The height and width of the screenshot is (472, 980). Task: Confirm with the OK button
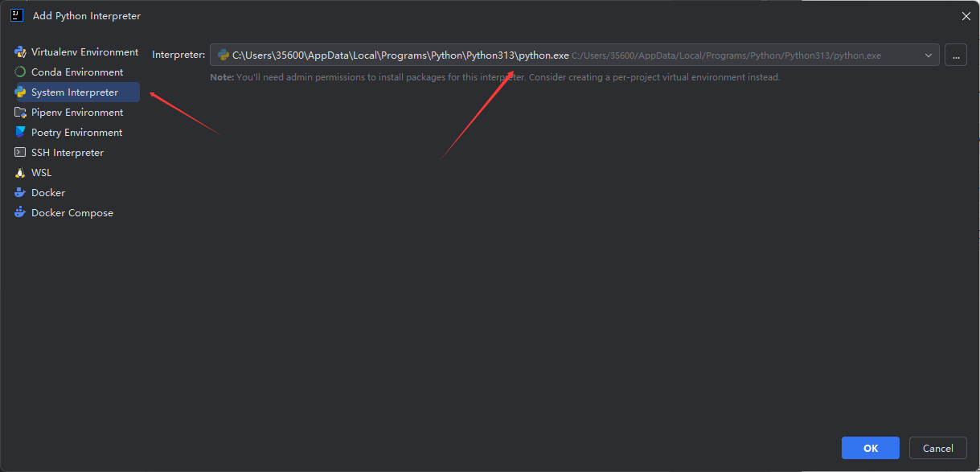(x=871, y=448)
